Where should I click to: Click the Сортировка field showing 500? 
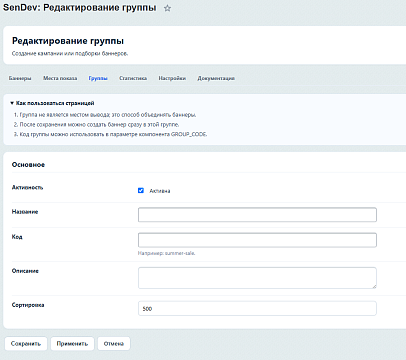pos(257,309)
